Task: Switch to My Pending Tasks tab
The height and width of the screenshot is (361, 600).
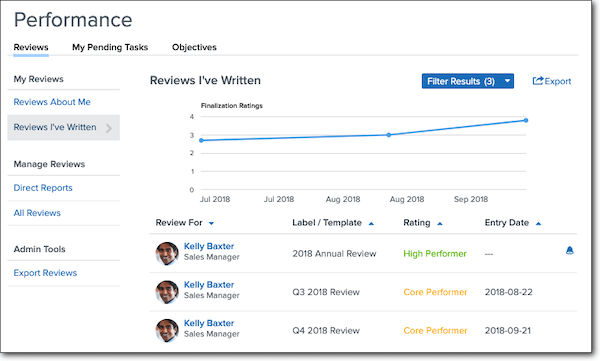Action: (110, 47)
